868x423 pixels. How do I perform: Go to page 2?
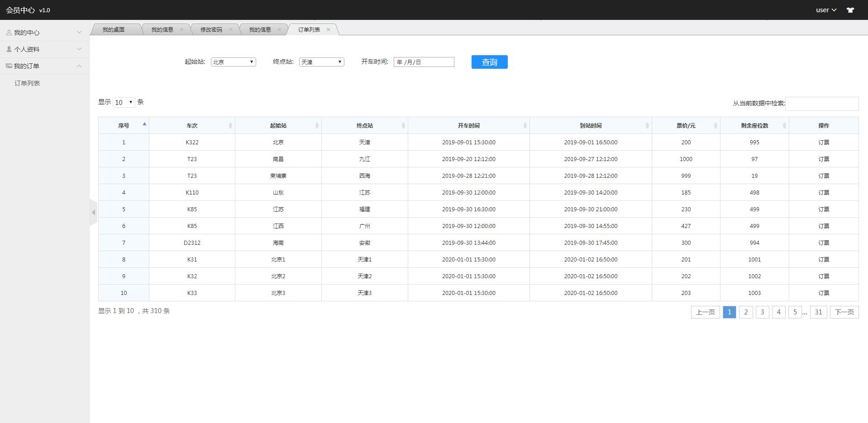pos(746,312)
